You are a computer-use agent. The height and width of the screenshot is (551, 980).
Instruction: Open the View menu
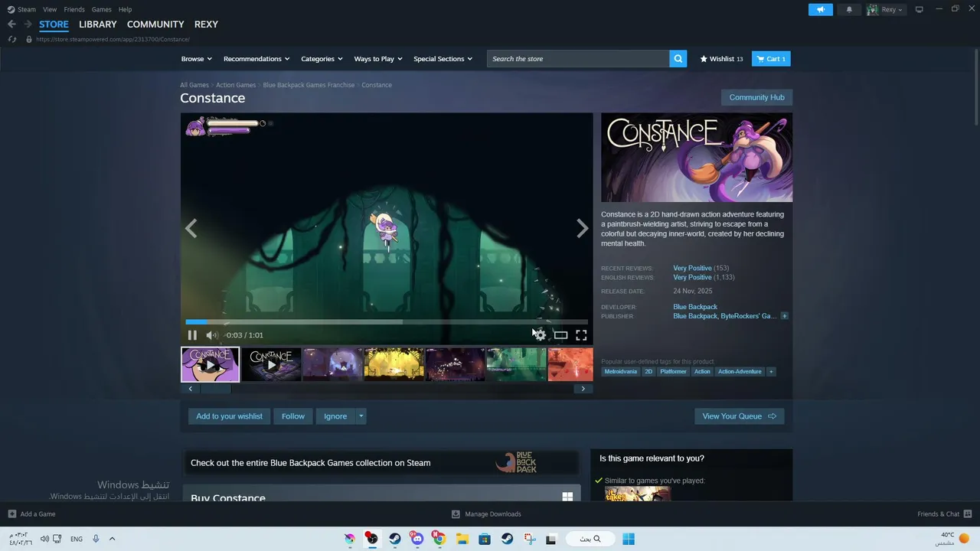[x=50, y=9]
